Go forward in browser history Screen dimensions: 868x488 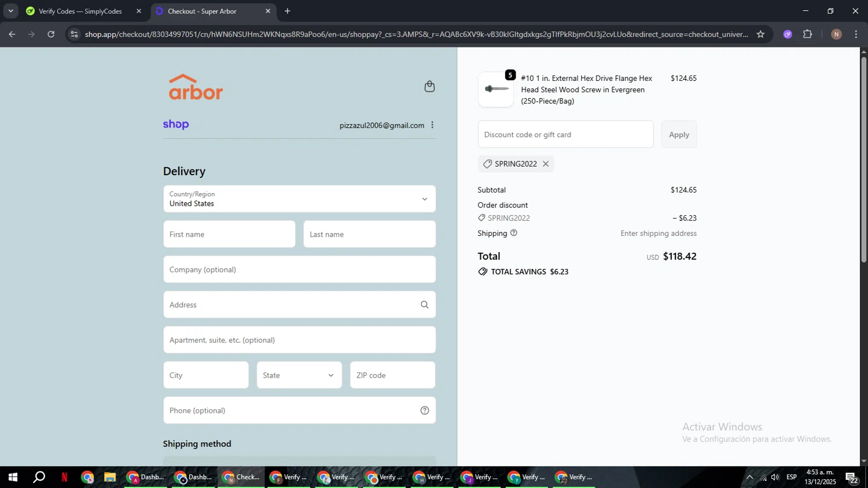click(x=32, y=34)
